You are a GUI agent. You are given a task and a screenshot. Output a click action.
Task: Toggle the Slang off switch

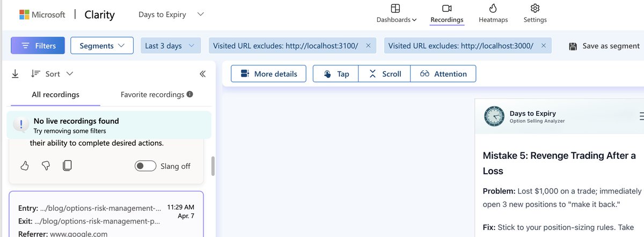145,166
